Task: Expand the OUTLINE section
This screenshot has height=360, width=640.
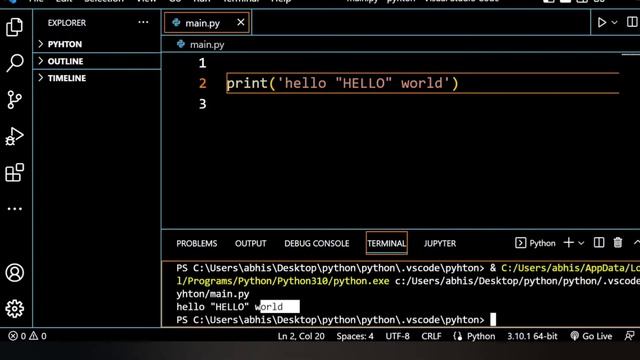Action: (x=97, y=61)
